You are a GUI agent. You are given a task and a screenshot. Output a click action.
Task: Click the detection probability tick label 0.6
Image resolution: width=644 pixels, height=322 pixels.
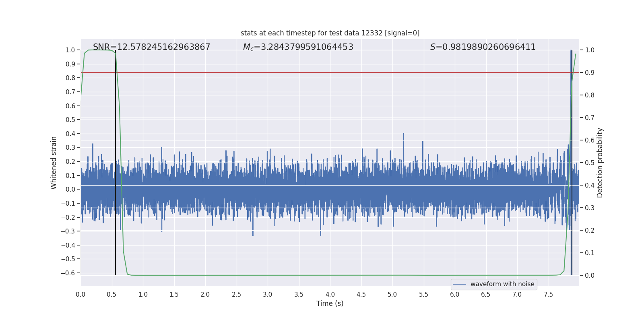coord(590,140)
